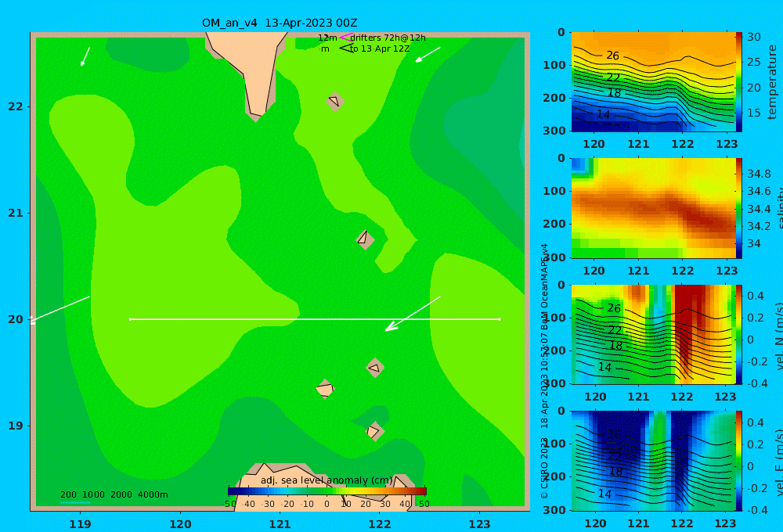This screenshot has width=783, height=532.
Task: Click longitude label 122 below the main map
Action: 380,524
